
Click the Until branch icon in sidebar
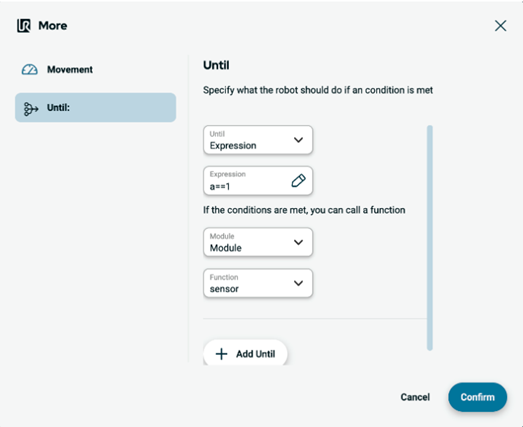[x=31, y=109]
